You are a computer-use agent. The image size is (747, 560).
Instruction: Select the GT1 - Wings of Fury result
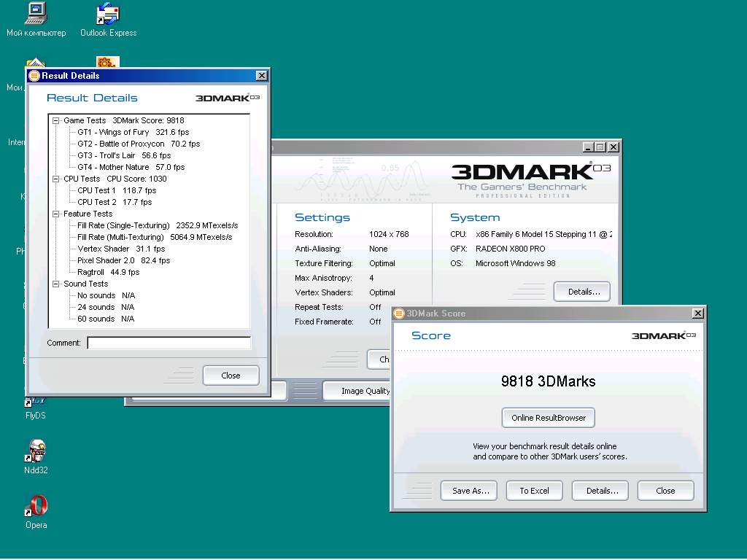click(133, 133)
